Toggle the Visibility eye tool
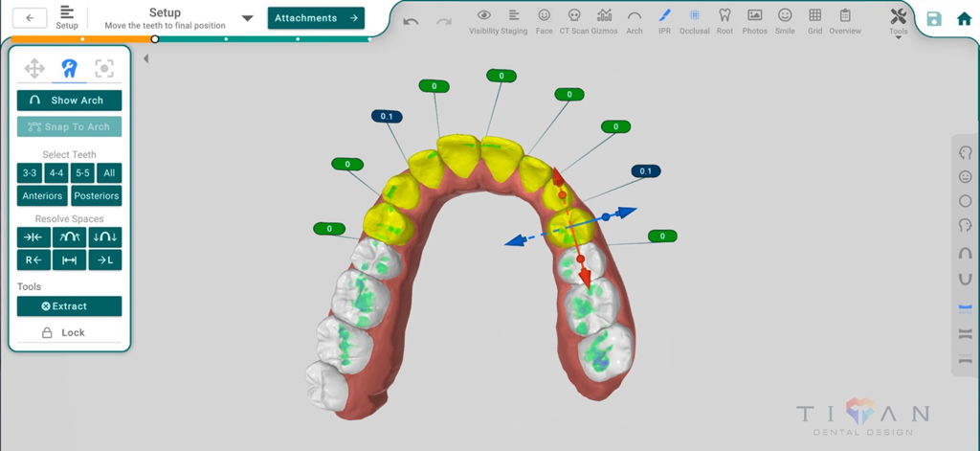This screenshot has width=980, height=451. tap(483, 21)
